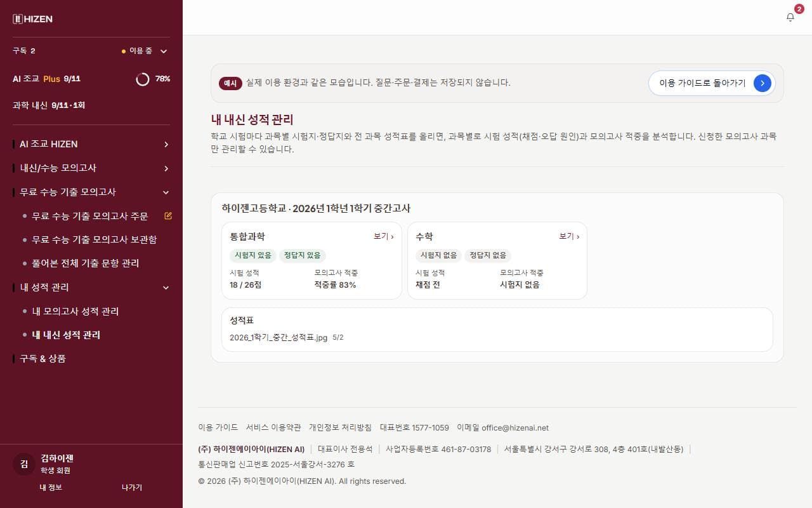This screenshot has width=812, height=508.
Task: Click the 과학 내신 9/11 · 1회 row
Action: pyautogui.click(x=49, y=105)
